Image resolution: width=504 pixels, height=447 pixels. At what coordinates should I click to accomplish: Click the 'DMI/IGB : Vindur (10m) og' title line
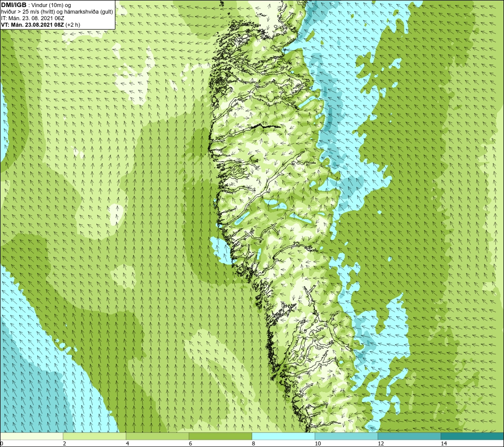pos(36,5)
